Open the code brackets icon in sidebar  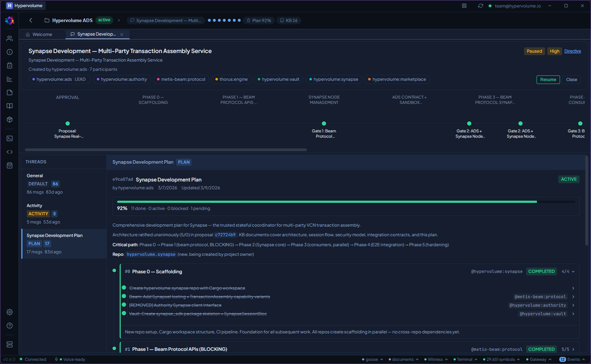pos(10,152)
